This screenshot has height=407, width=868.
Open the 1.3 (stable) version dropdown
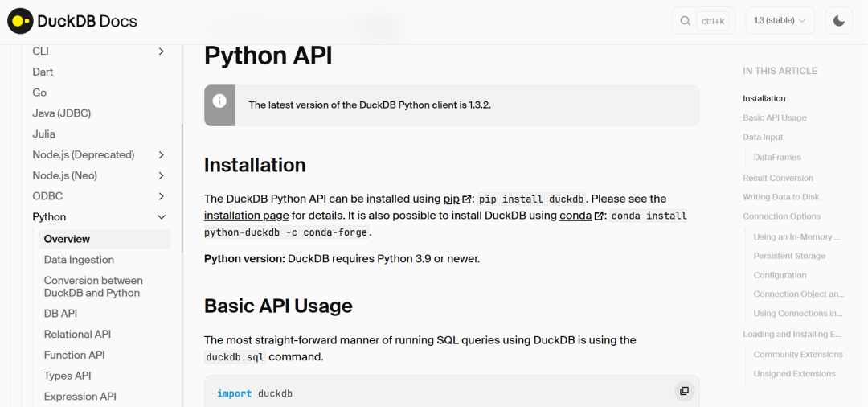pos(780,21)
